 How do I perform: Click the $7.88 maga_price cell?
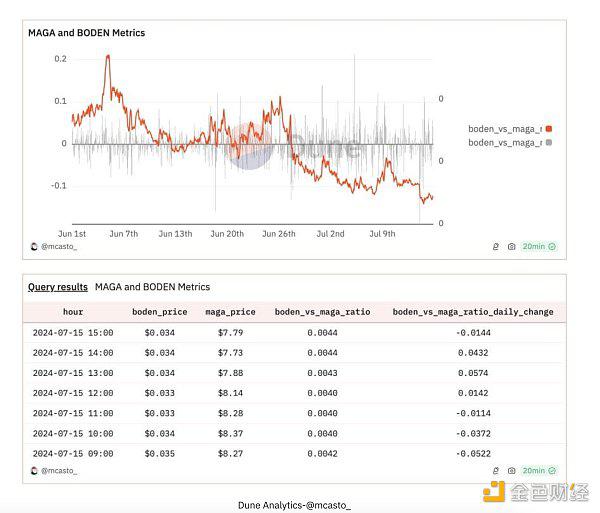pyautogui.click(x=230, y=373)
